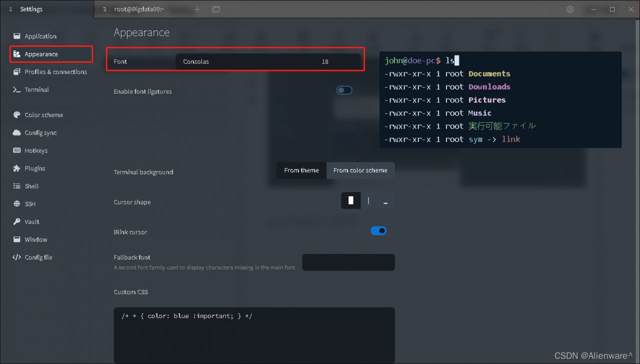Click the 'Cursor shape' label

[x=132, y=202]
